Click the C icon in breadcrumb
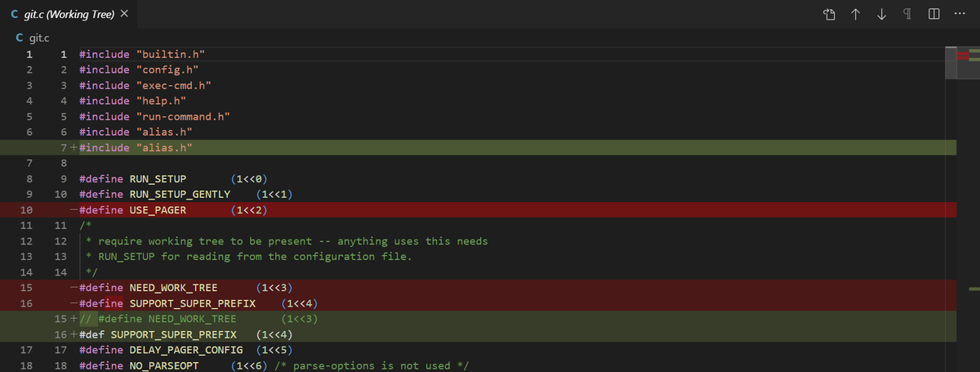Screen dimensions: 980x372 (20, 38)
